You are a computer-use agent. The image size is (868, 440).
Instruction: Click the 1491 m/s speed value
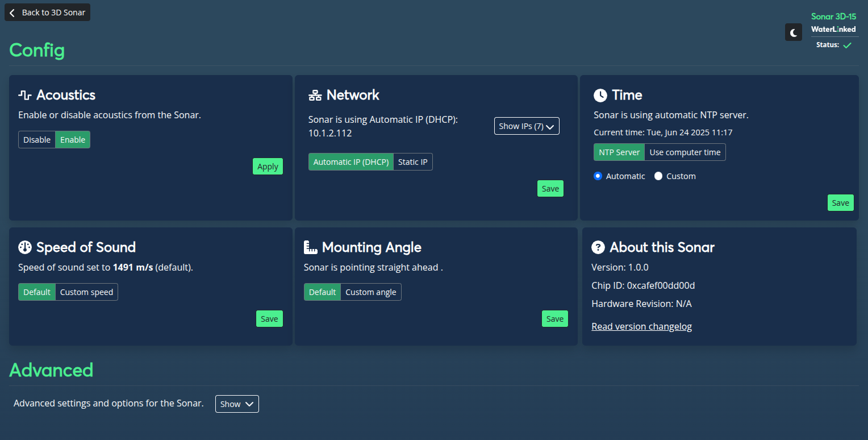[133, 267]
